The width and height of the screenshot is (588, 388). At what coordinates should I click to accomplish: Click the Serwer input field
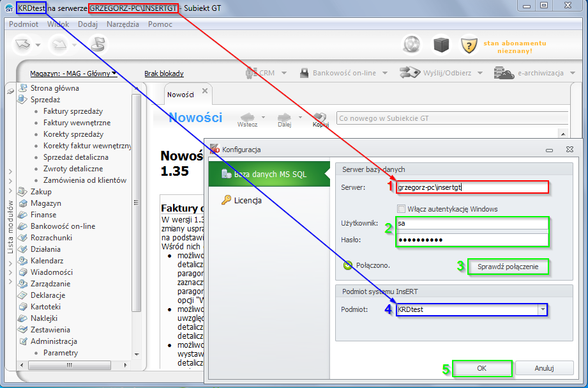(472, 187)
